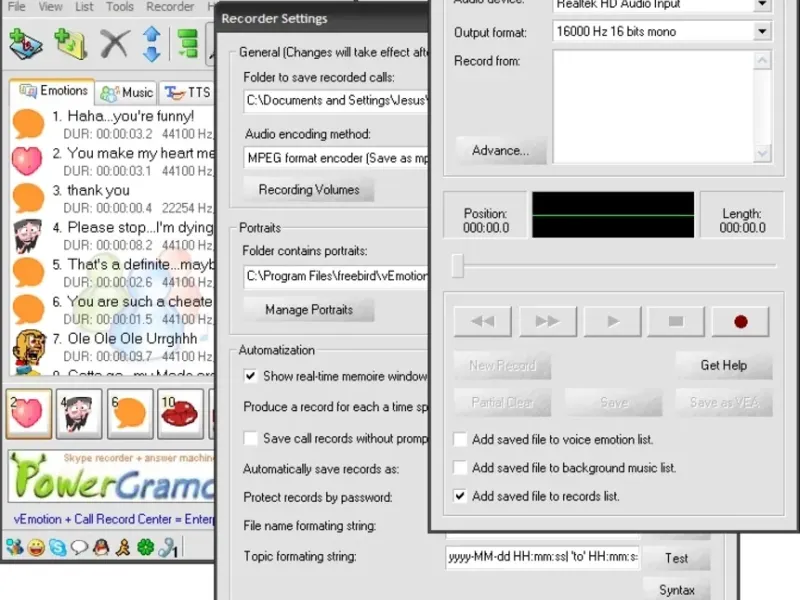The width and height of the screenshot is (800, 600).
Task: Click the Recording Volumes button
Action: point(309,190)
